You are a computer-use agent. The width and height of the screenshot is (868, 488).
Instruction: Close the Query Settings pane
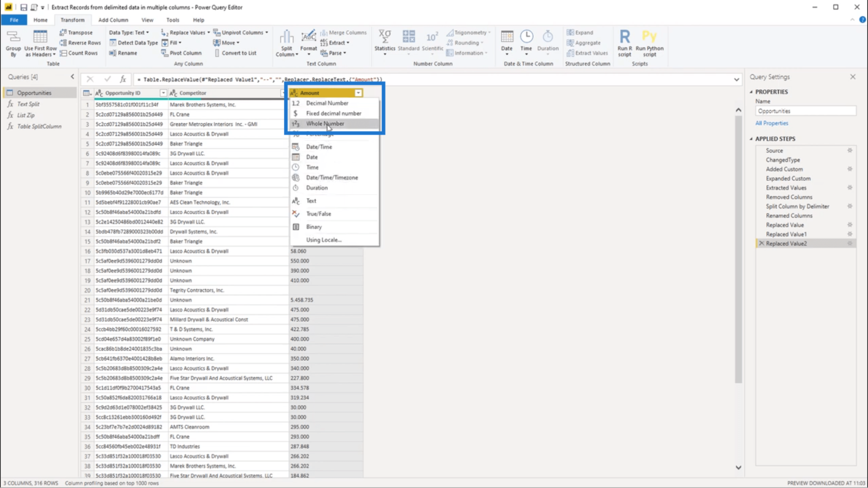tap(853, 76)
